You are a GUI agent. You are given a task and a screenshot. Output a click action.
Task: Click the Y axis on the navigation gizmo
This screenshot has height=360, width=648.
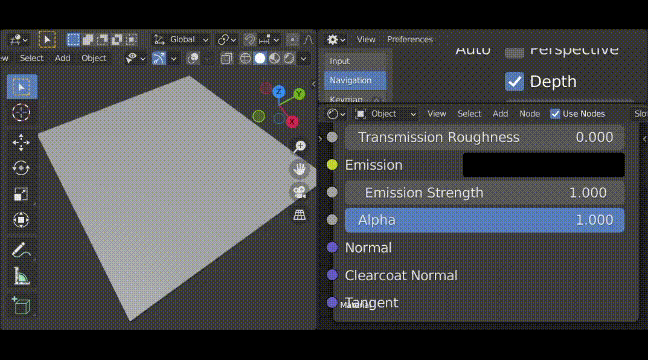coord(299,94)
